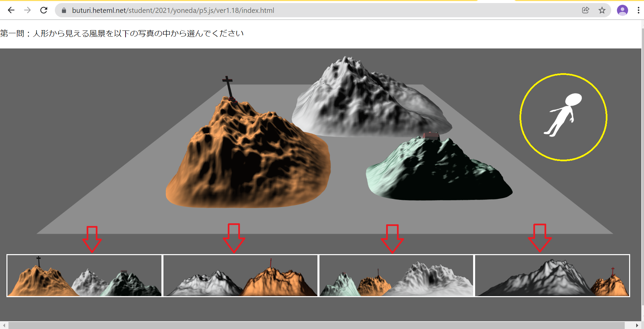The image size is (644, 329).
Task: Open the user profile avatar
Action: point(622,10)
